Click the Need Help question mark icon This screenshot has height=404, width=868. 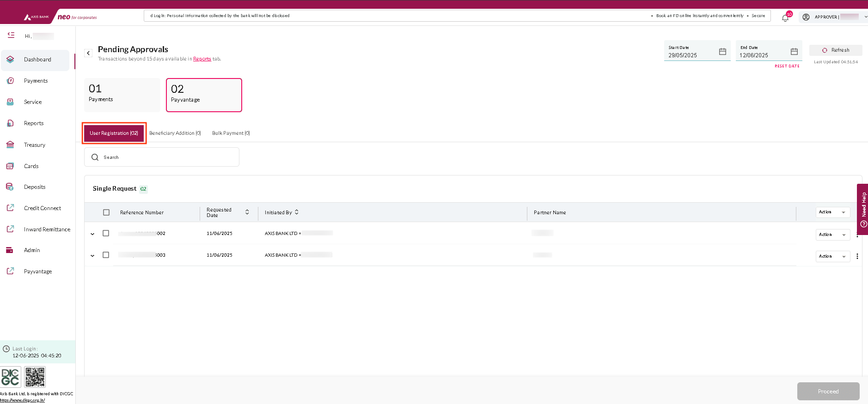(x=863, y=224)
